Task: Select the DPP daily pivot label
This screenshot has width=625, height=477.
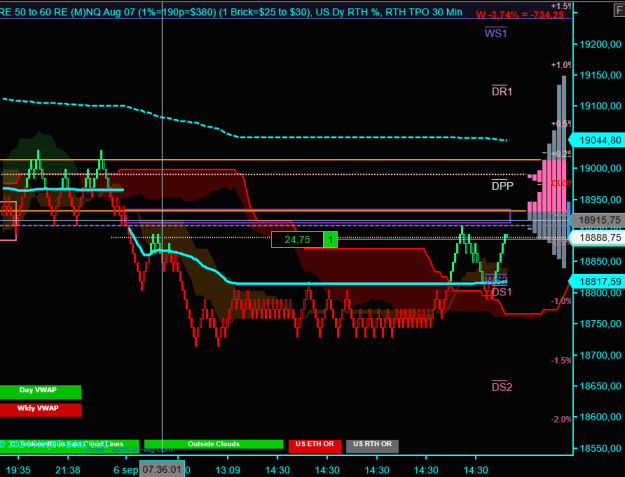Action: tap(502, 185)
